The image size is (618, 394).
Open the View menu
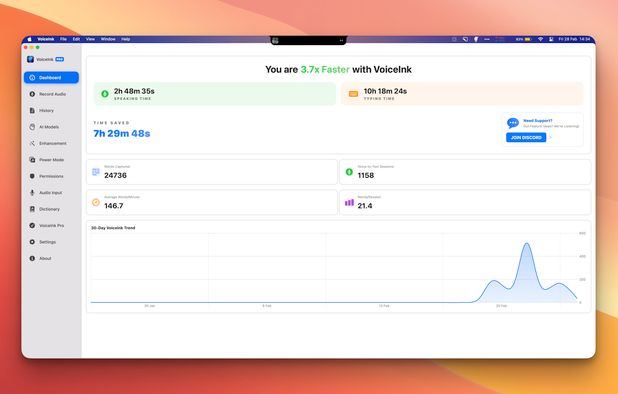(90, 39)
